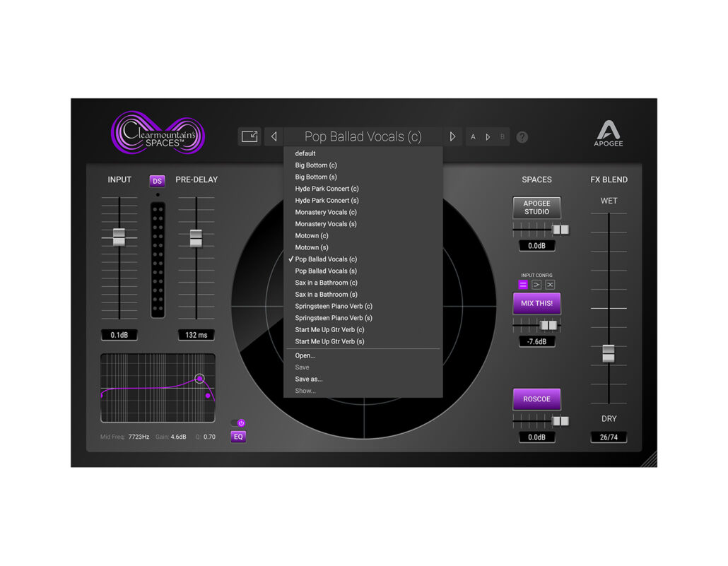
Task: Toggle the Roscoe space
Action: (536, 399)
